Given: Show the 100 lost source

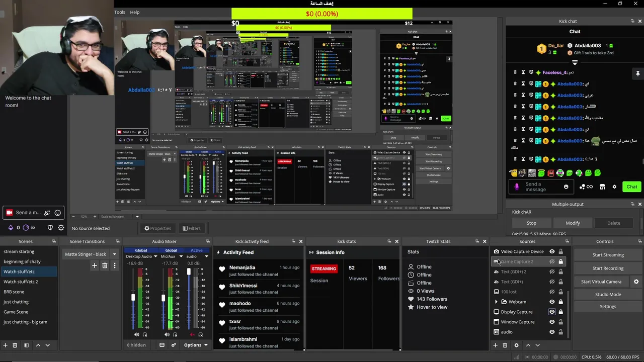Looking at the screenshot, I should [552, 292].
